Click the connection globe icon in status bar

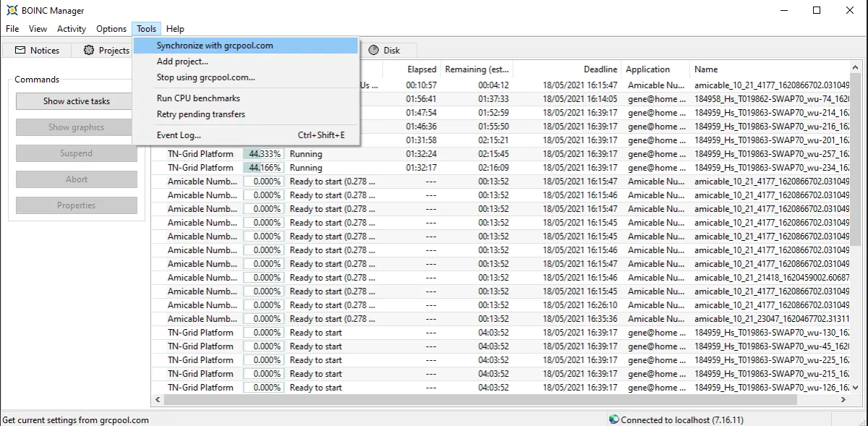pos(614,419)
